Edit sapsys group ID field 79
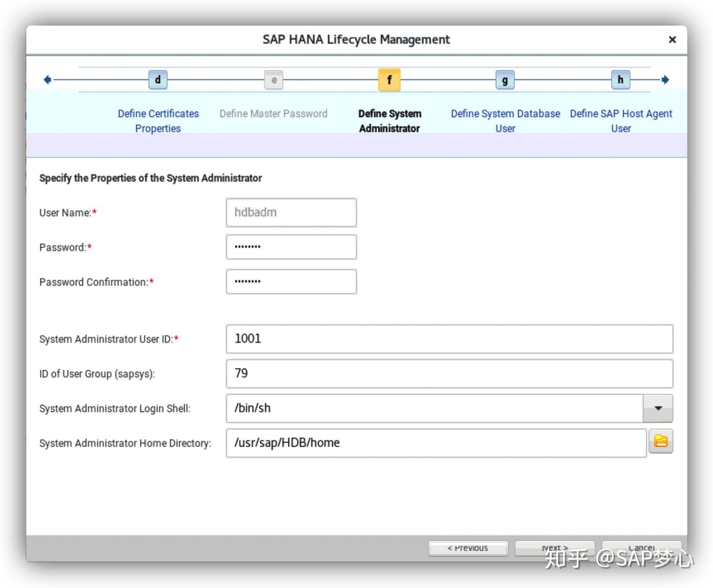The width and height of the screenshot is (713, 588). click(450, 374)
